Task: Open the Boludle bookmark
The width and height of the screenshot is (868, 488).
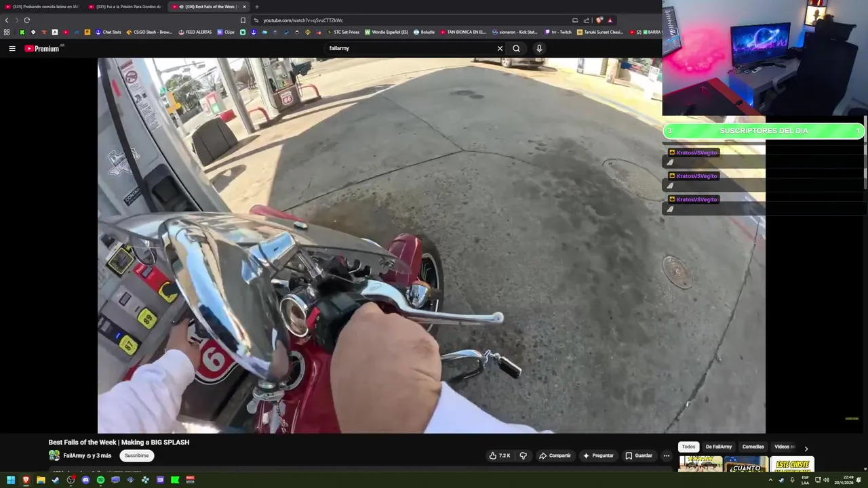Action: pyautogui.click(x=424, y=32)
